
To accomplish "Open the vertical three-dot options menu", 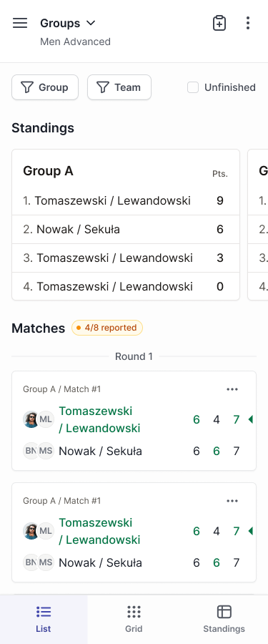I will tap(247, 23).
